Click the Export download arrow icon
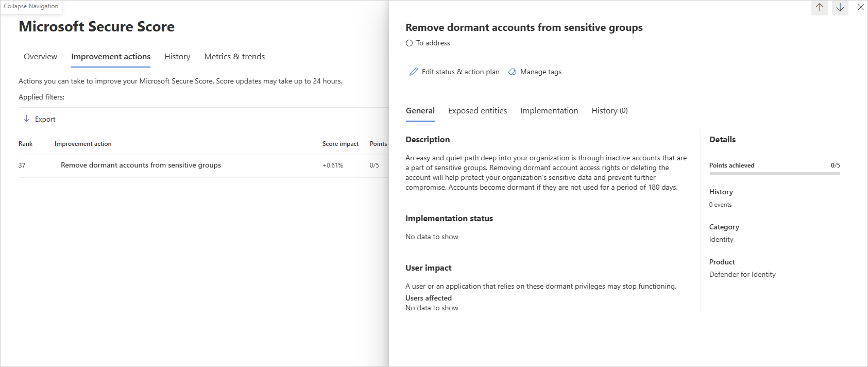 26,119
